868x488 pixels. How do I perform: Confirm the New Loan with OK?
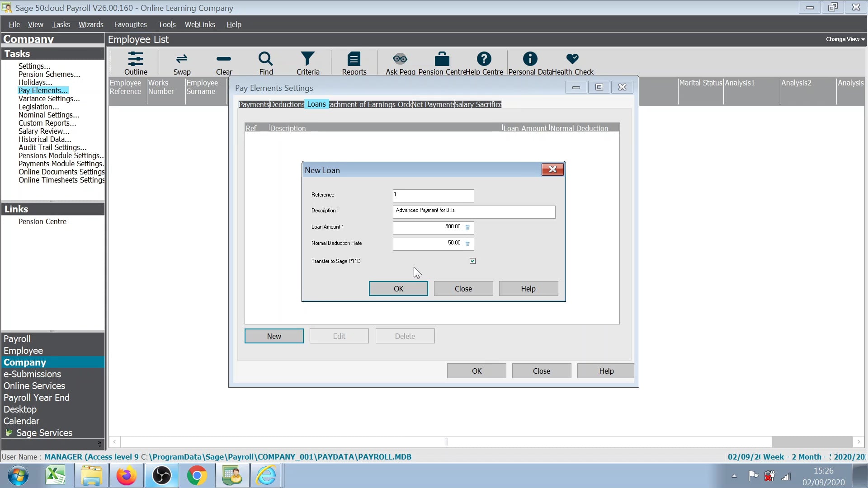point(398,289)
